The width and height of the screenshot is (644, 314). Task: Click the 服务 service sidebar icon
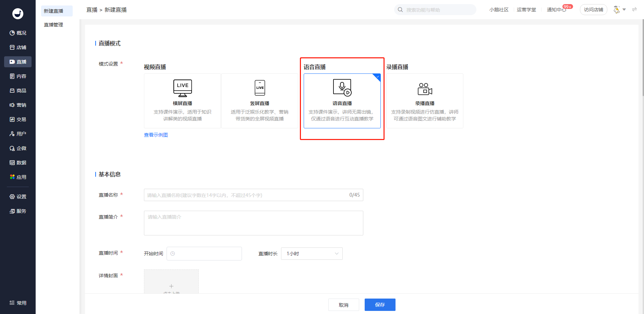(12, 211)
